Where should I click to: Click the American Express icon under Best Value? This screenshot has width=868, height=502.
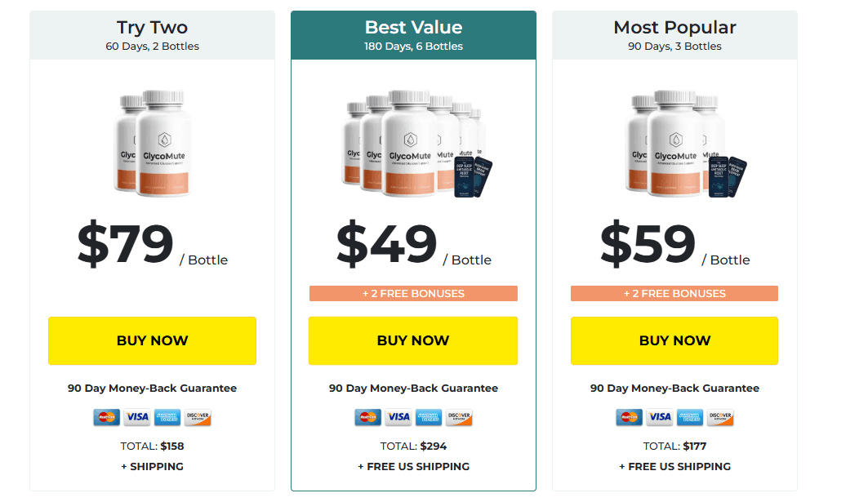click(x=429, y=417)
